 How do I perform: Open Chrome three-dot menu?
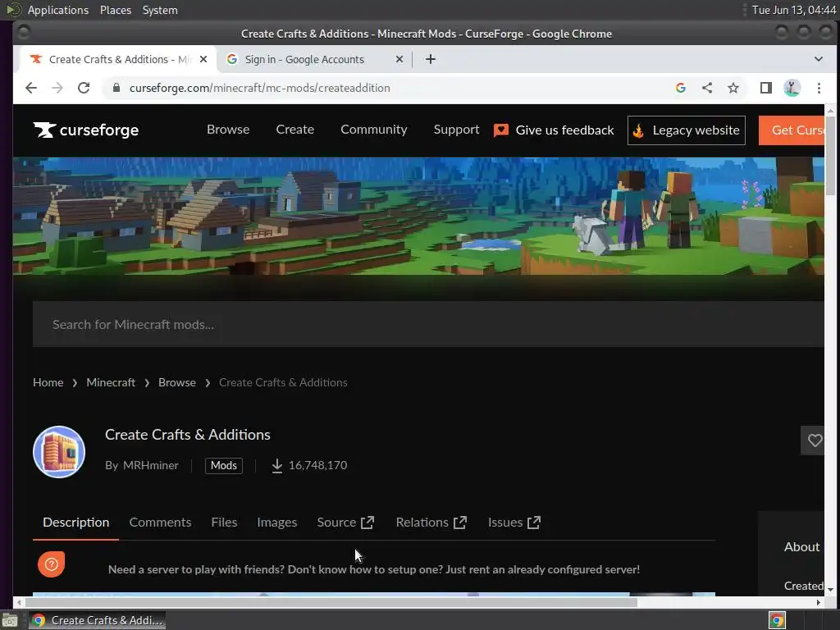819,88
